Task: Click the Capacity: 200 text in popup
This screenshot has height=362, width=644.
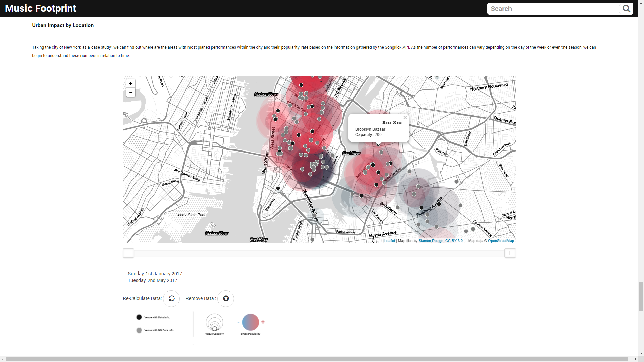Action: 368,135
